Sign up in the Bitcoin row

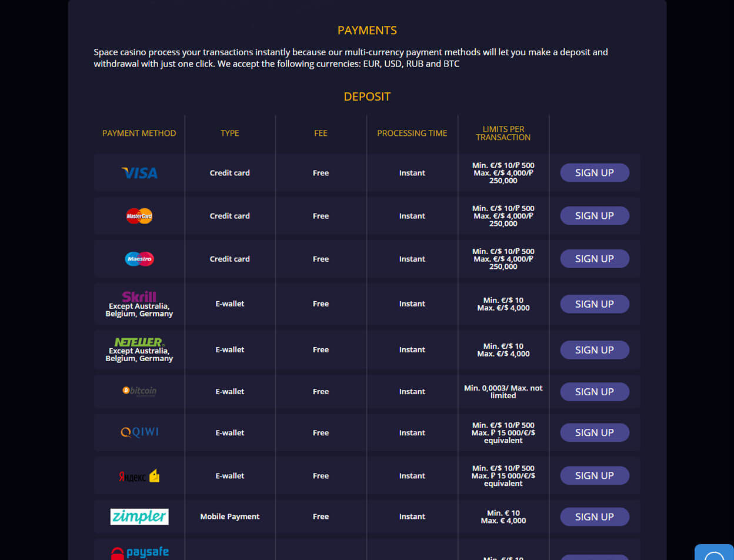[x=595, y=392]
